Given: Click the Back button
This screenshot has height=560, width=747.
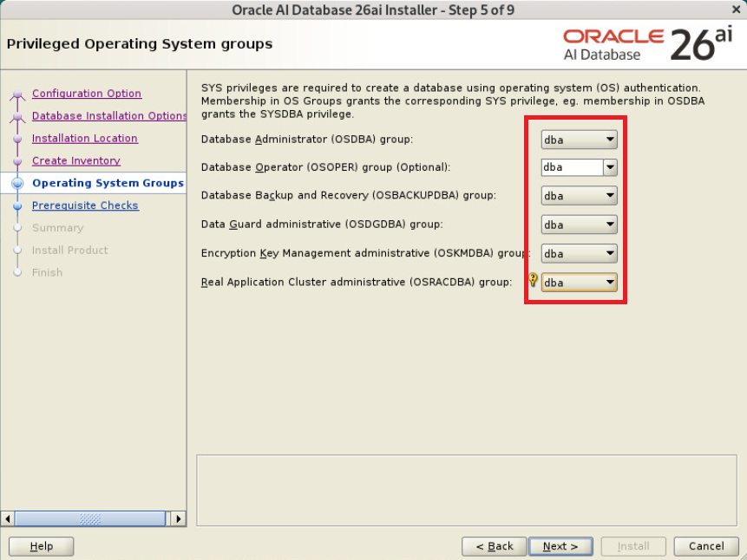Looking at the screenshot, I should 494,546.
